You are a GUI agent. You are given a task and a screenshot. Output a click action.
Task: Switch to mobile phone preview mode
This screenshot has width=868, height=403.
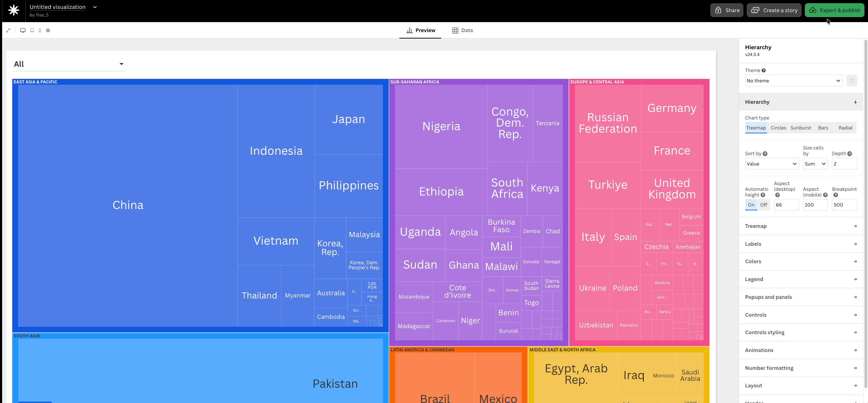pos(40,30)
